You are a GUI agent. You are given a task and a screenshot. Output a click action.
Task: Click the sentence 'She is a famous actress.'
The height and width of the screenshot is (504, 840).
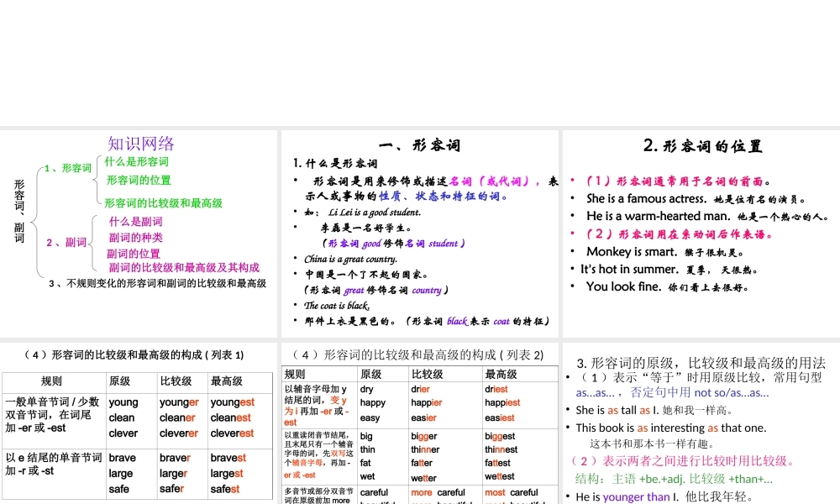646,199
